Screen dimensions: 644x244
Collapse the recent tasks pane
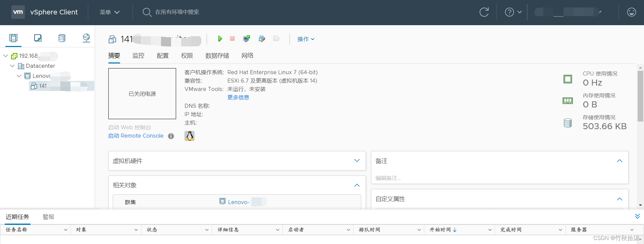tap(637, 216)
